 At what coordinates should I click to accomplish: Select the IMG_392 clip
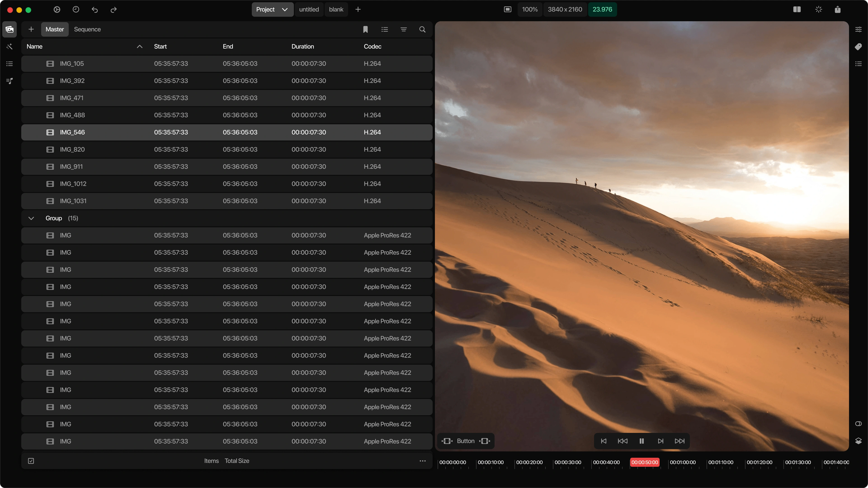(x=227, y=81)
